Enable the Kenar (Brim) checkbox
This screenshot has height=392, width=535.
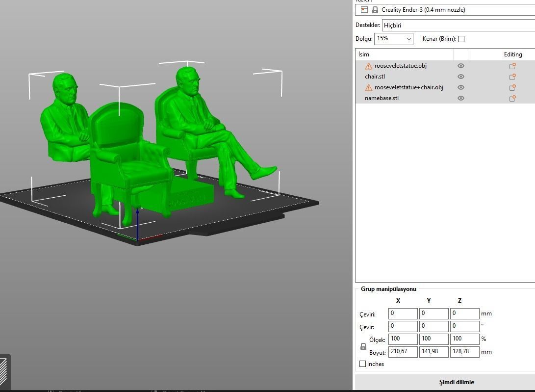pos(461,39)
